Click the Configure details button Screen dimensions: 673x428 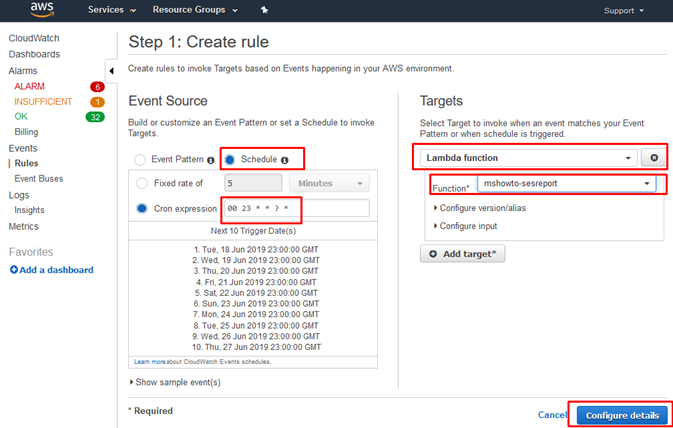click(x=622, y=416)
